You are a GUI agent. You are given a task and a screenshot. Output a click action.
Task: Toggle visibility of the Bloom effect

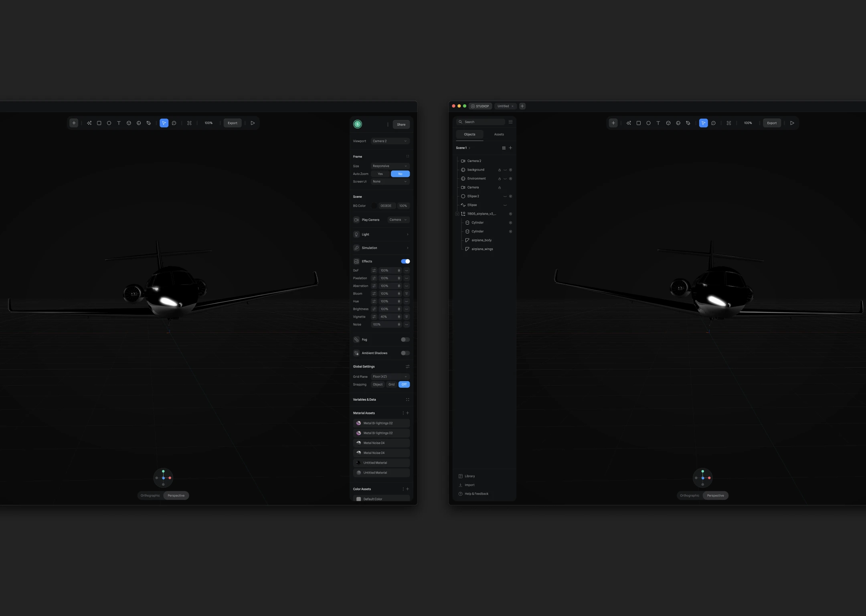[407, 294]
